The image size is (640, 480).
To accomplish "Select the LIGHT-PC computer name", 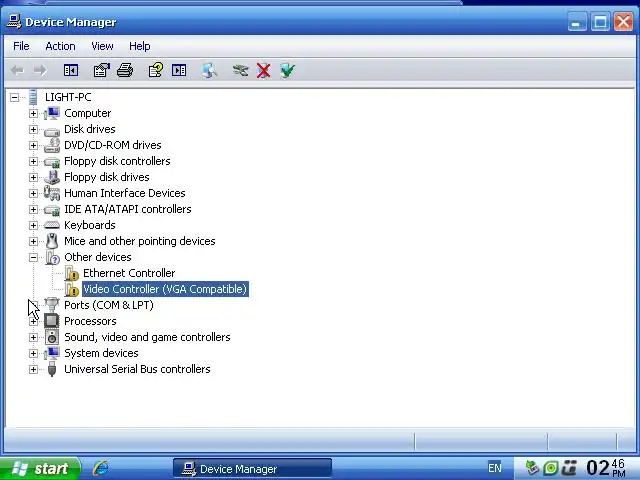I will click(x=68, y=97).
